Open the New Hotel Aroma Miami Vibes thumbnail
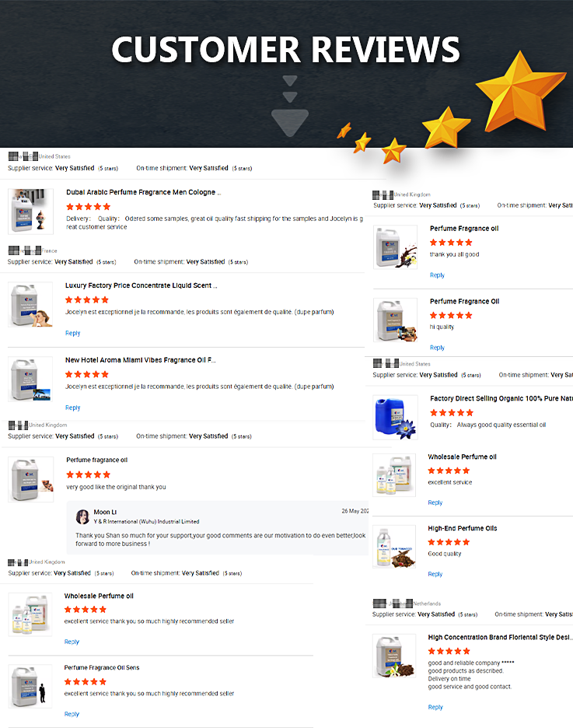573x728 pixels. [30, 379]
